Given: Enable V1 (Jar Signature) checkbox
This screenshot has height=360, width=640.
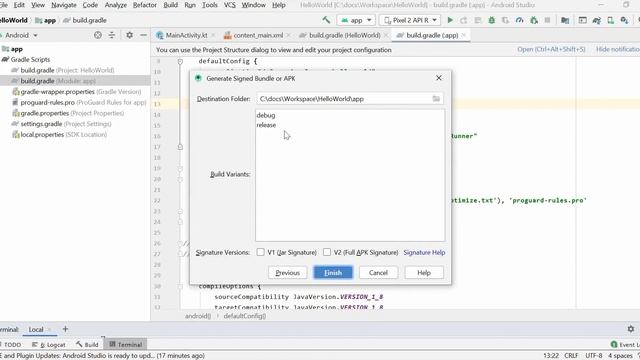Looking at the screenshot, I should pyautogui.click(x=260, y=252).
